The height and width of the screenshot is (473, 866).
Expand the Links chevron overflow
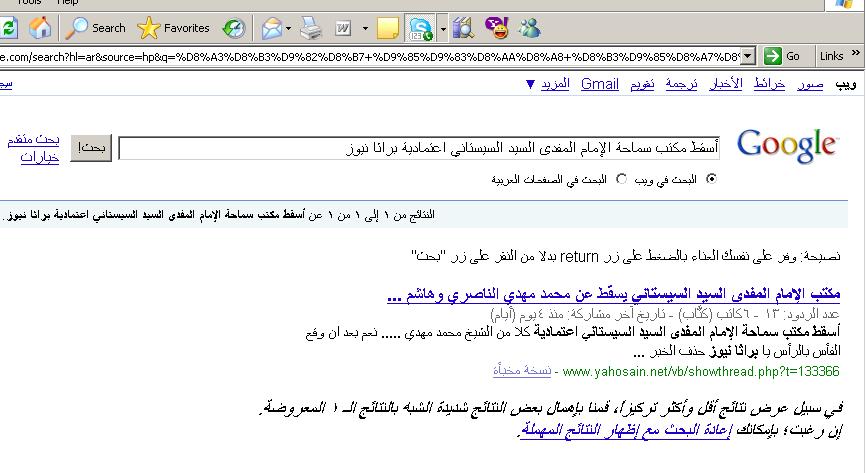[856, 53]
